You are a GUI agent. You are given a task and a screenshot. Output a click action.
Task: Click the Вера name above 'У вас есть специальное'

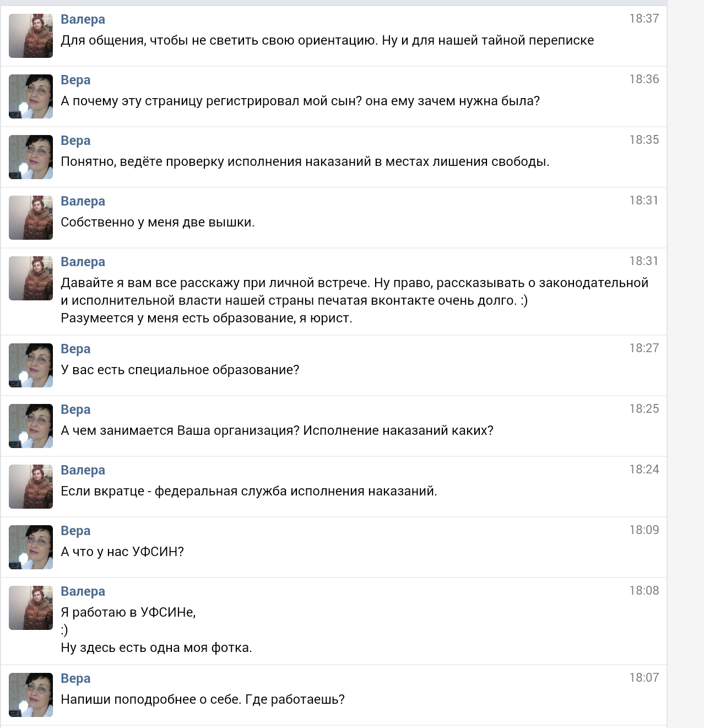coord(75,349)
